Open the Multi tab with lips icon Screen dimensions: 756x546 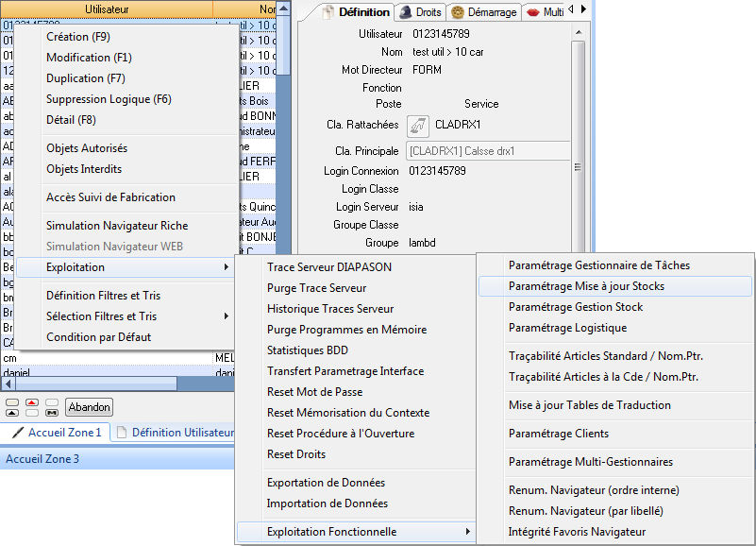(546, 12)
